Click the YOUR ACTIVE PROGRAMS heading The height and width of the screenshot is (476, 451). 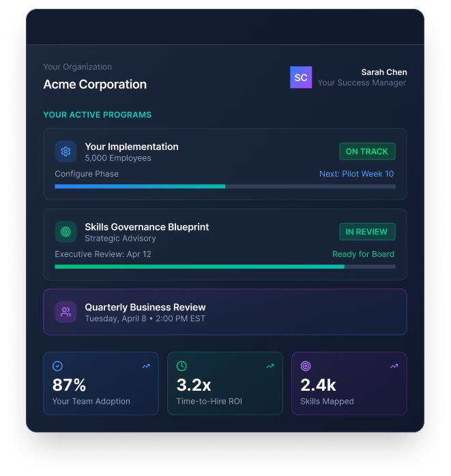click(x=98, y=115)
